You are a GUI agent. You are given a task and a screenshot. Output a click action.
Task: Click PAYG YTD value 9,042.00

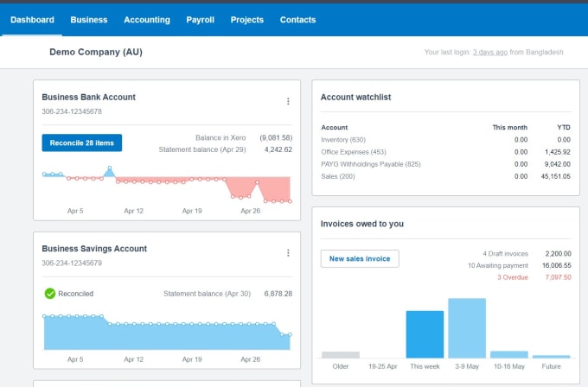click(x=557, y=164)
